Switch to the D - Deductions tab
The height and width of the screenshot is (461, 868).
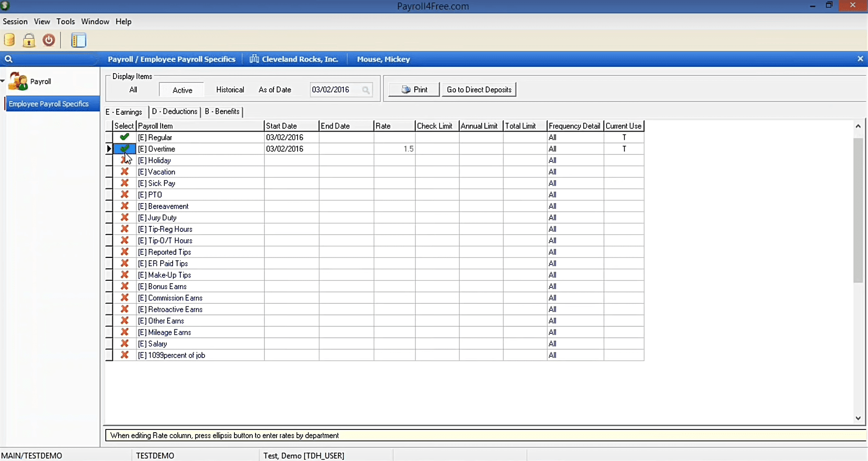pos(174,112)
